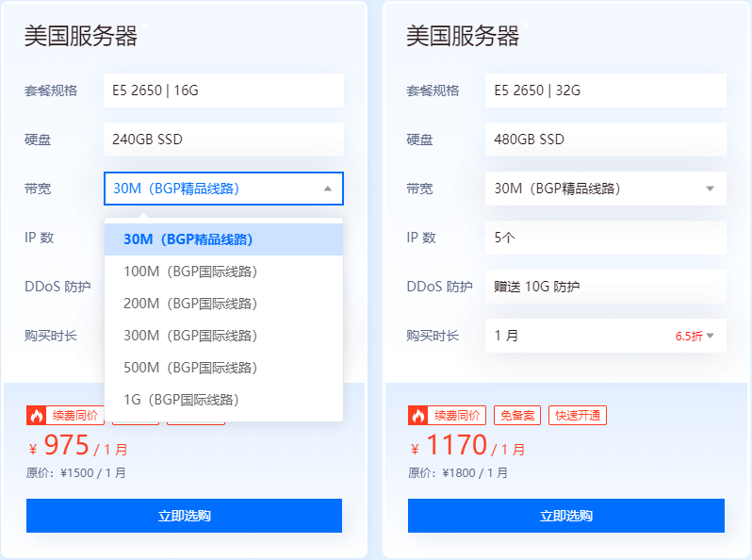
Task: Click the flame icon in ¥975 card
Action: 37,416
